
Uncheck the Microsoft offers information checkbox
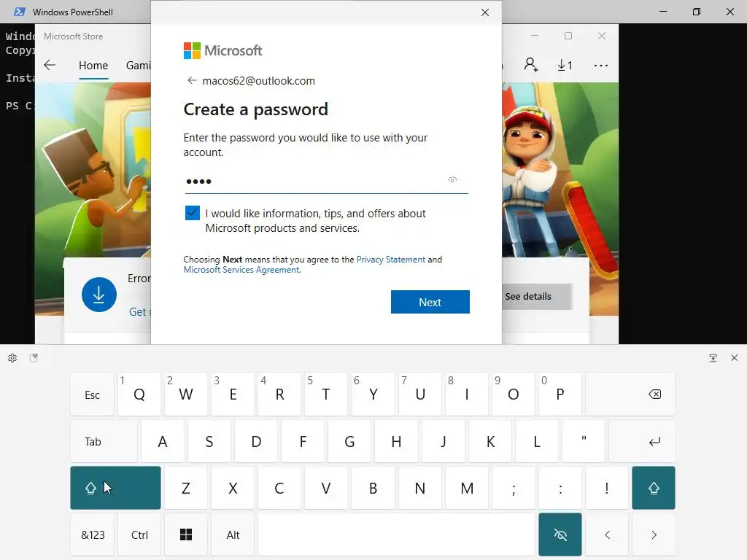click(193, 213)
